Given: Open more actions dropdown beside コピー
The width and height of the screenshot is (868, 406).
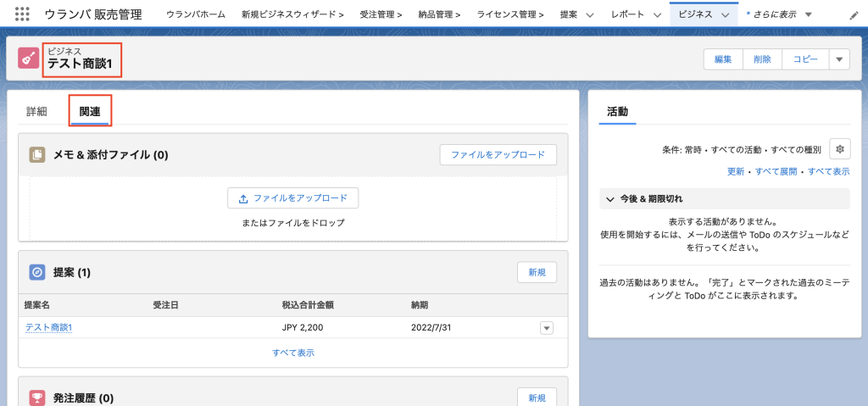Looking at the screenshot, I should point(839,59).
